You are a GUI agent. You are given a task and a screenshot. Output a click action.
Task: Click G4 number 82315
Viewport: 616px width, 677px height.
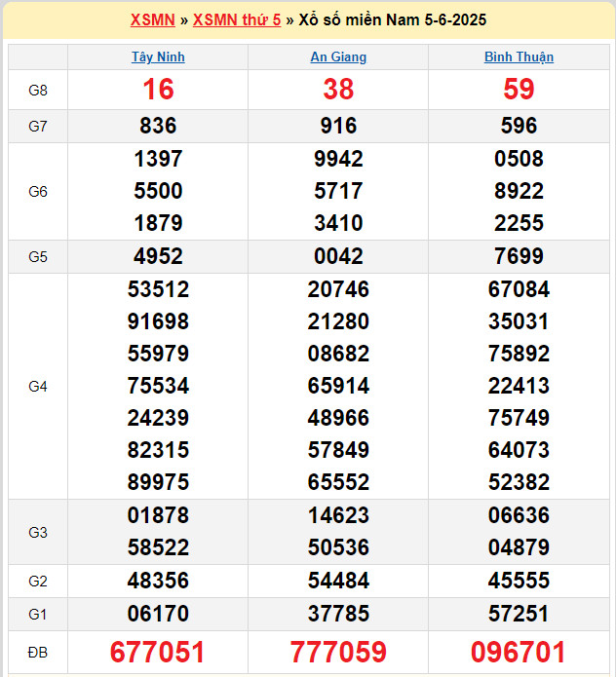(158, 450)
